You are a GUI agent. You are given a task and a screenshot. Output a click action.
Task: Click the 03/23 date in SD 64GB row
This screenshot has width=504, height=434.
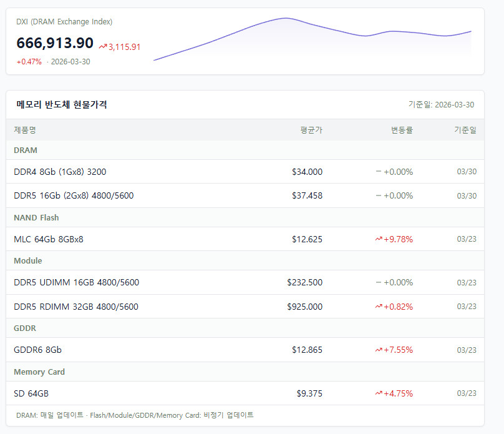click(467, 393)
